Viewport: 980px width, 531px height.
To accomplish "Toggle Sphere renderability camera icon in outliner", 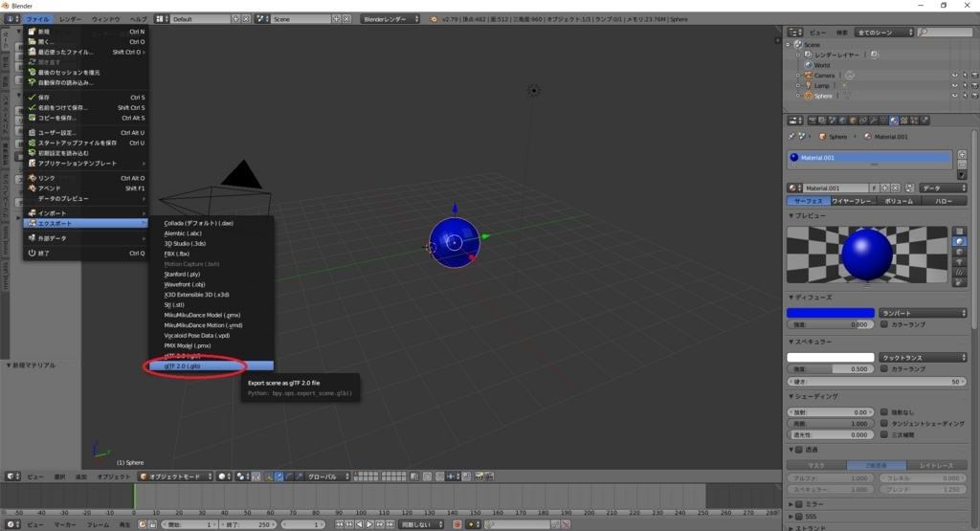I will coord(974,96).
